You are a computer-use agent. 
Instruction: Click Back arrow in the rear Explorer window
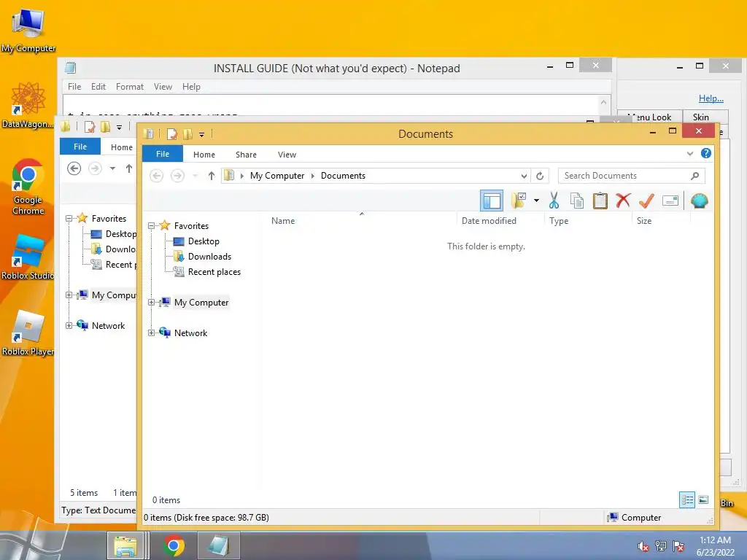74,168
